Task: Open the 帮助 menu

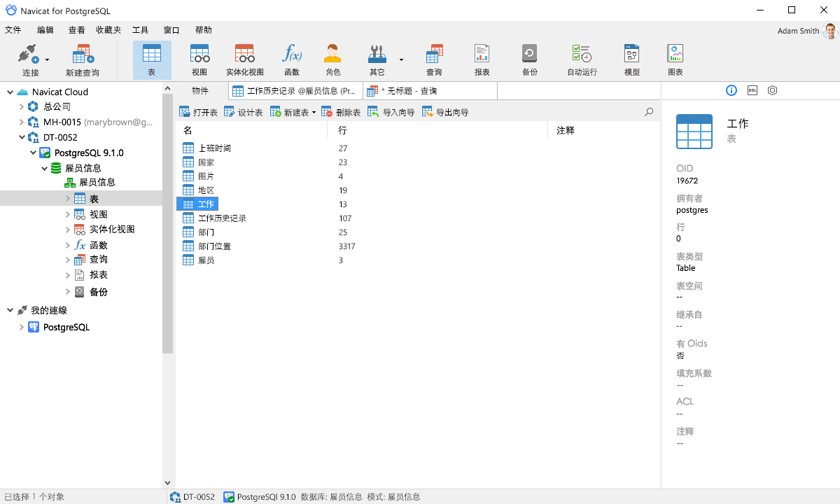Action: (x=204, y=30)
